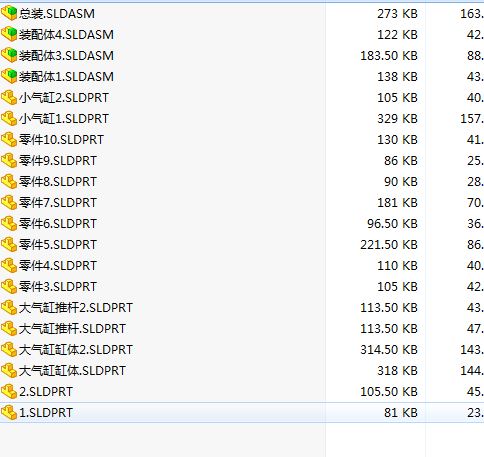Viewport: 484px width, 457px height.
Task: Click the 96.50 KB size value
Action: tap(392, 224)
